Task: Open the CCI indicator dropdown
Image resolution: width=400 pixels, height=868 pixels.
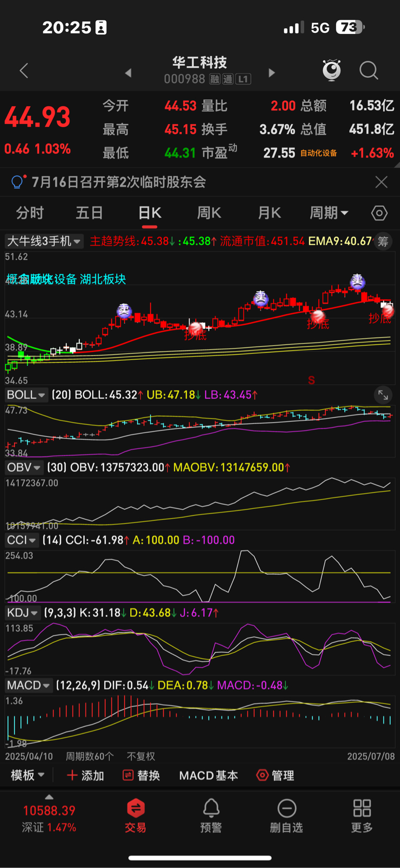Action: tap(22, 540)
